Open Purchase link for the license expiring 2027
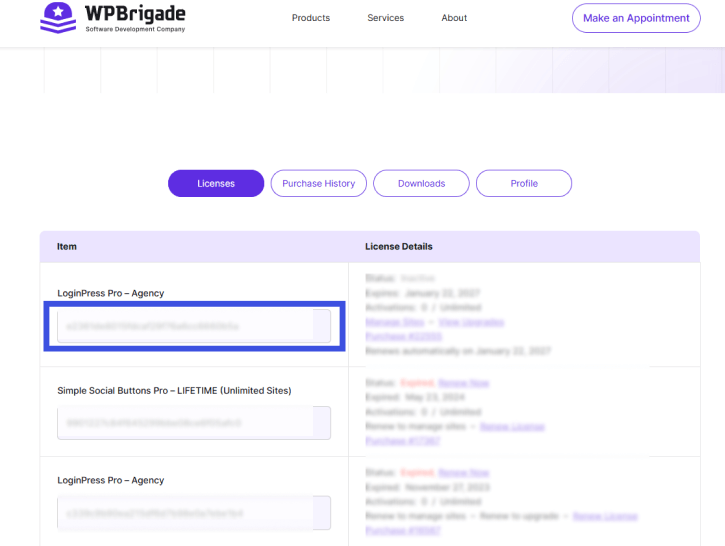This screenshot has height=546, width=725. click(403, 337)
